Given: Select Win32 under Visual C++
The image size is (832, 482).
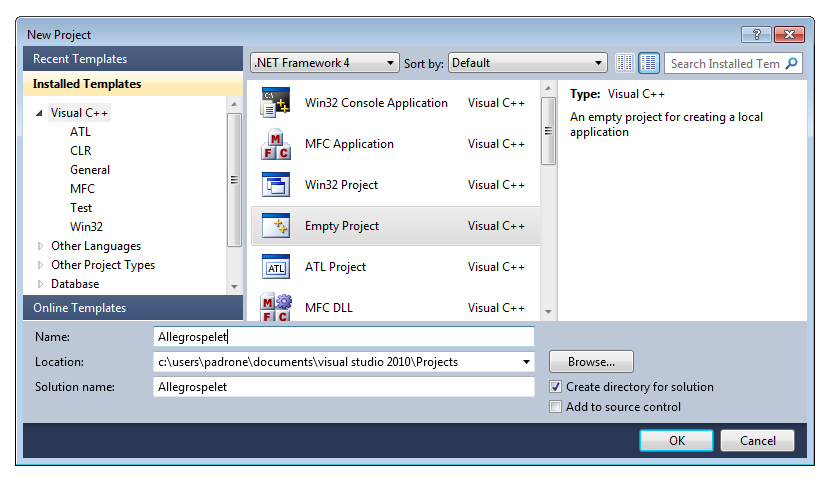Looking at the screenshot, I should (x=86, y=227).
